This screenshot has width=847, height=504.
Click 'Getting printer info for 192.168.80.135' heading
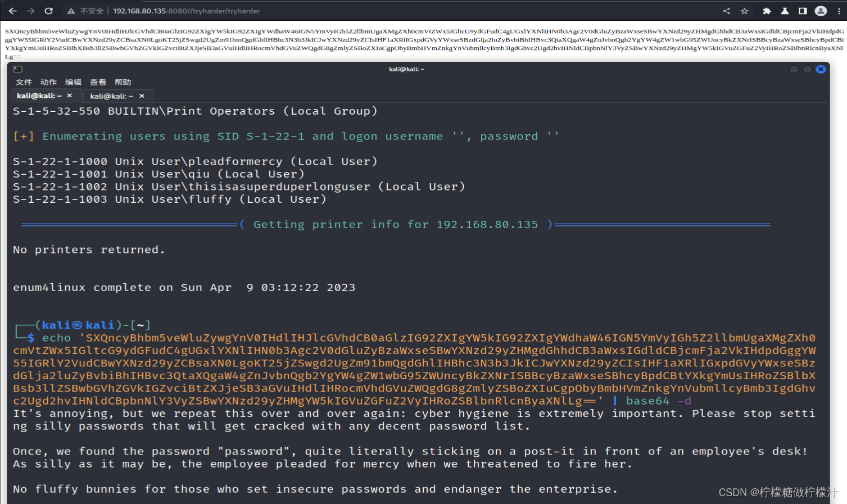[x=396, y=225]
